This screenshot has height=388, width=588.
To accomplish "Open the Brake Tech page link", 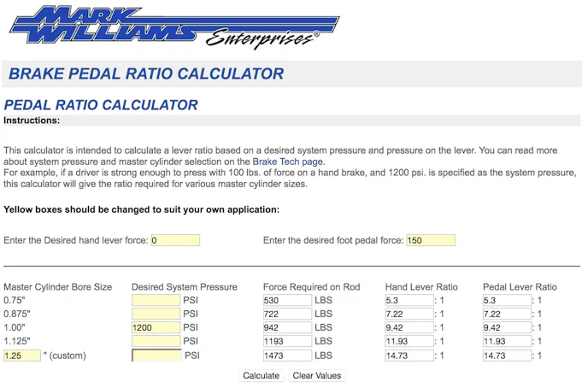I will tap(288, 161).
